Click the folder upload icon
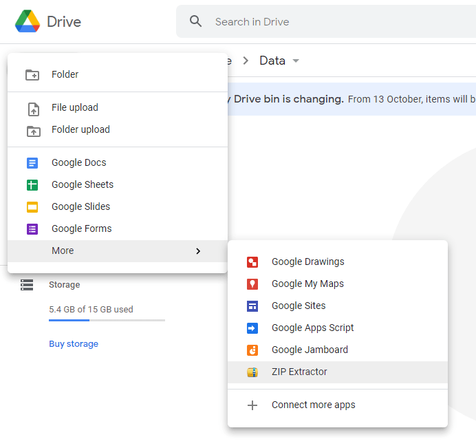 [x=34, y=131]
